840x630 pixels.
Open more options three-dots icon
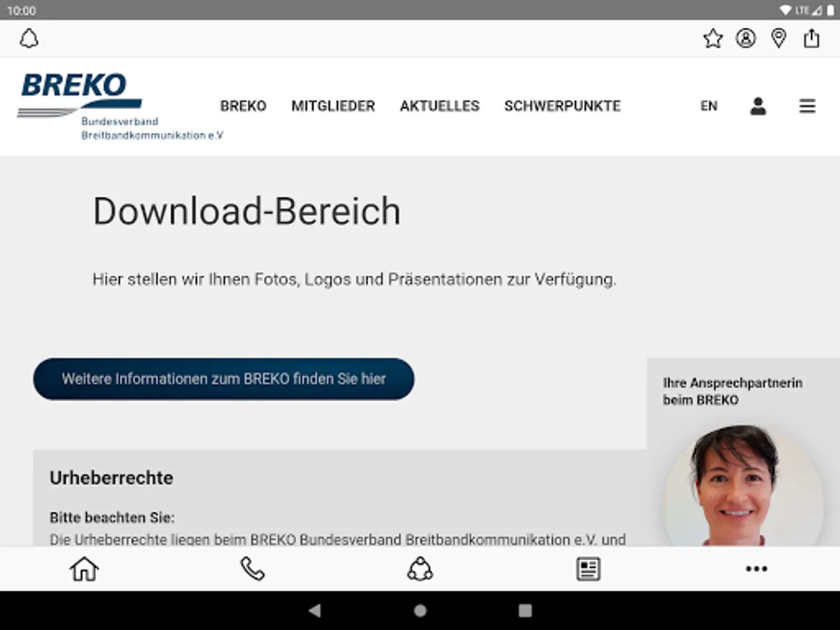(756, 569)
